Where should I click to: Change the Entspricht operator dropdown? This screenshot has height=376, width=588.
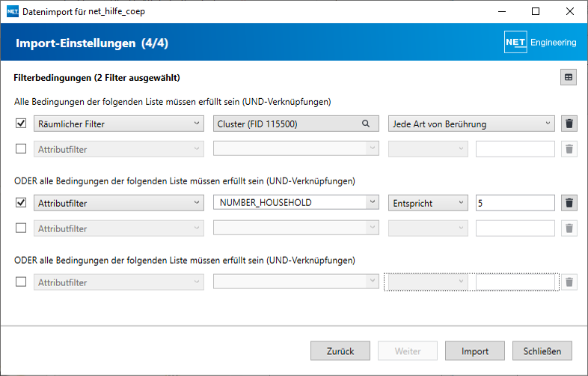(x=428, y=203)
